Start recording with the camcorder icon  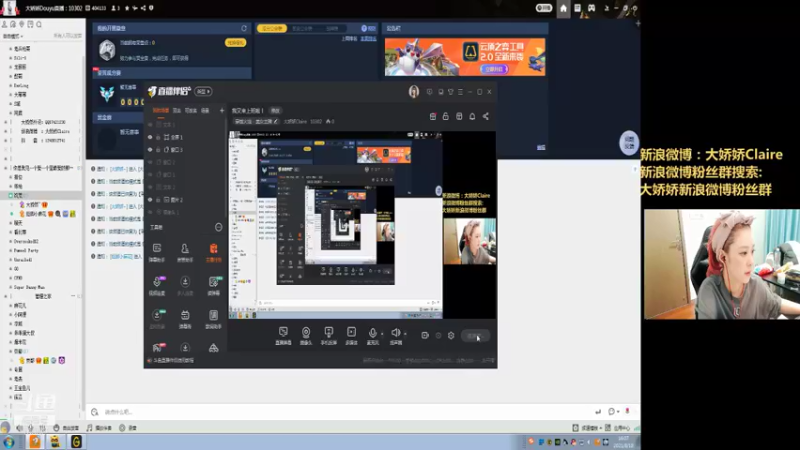(x=425, y=336)
